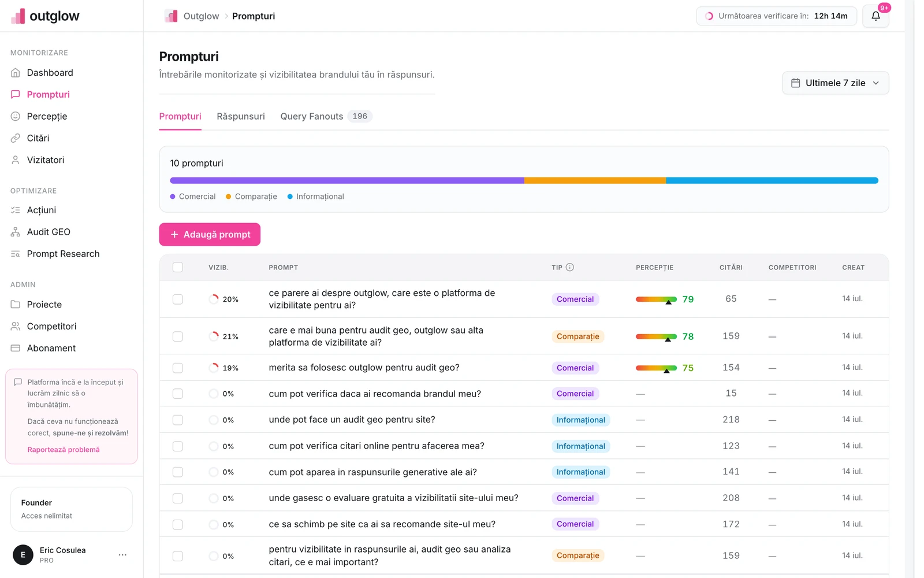The height and width of the screenshot is (578, 924).
Task: Click the calendar icon in date filter
Action: (x=795, y=83)
